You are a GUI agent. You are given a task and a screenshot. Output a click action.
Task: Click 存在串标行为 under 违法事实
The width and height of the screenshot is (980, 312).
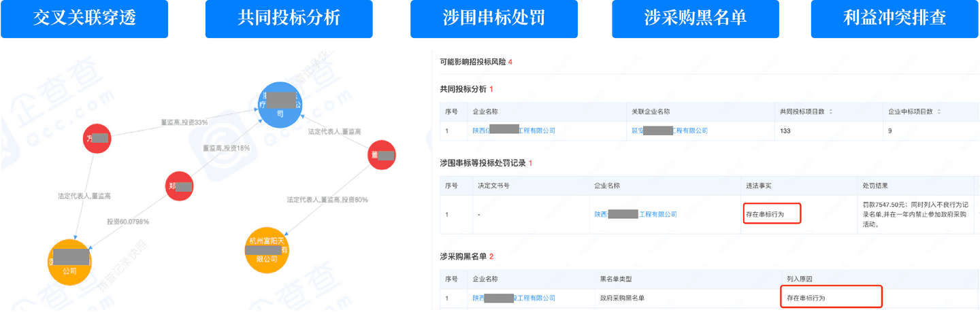coord(765,214)
